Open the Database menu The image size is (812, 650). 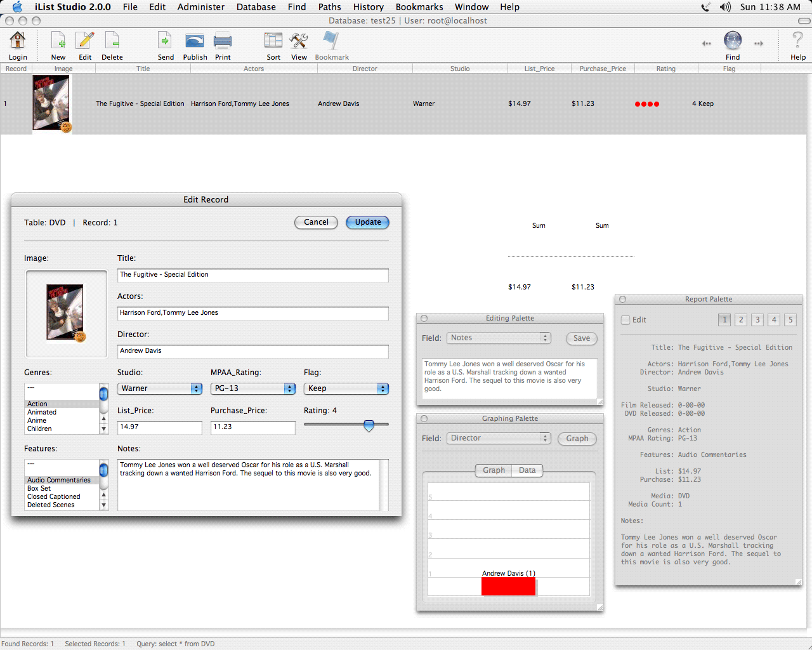(x=256, y=7)
